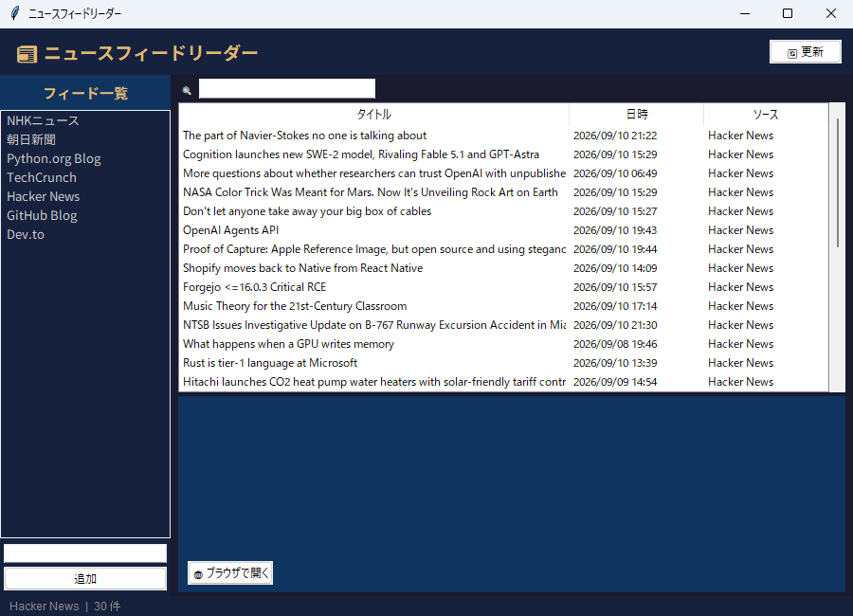This screenshot has height=616, width=853.
Task: Select big box of cables article
Action: pyautogui.click(x=503, y=211)
